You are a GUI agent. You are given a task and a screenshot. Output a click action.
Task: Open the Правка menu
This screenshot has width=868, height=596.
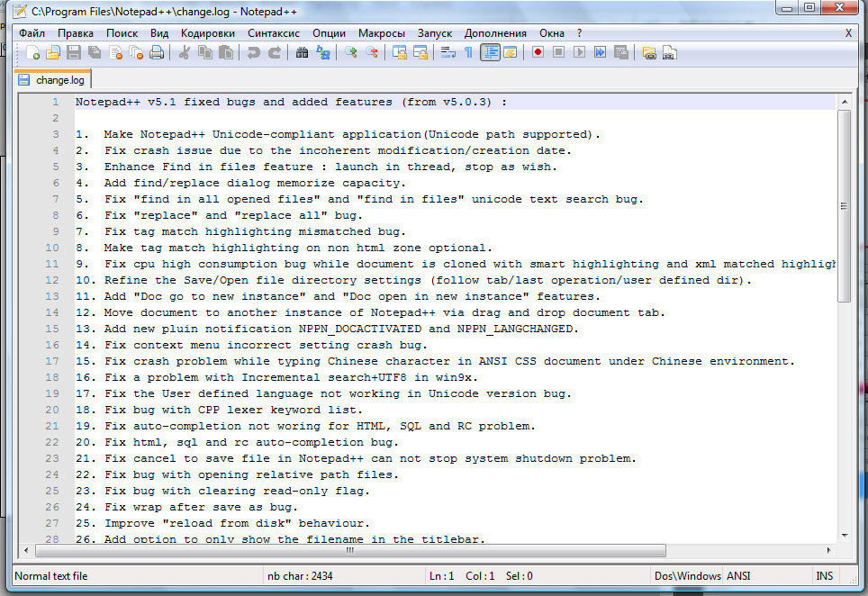(x=76, y=33)
